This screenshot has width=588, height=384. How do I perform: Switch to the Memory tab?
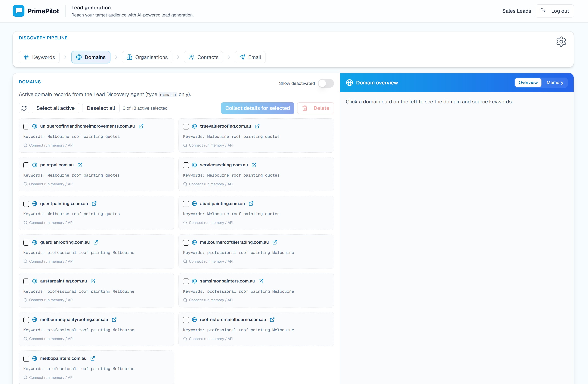(x=555, y=83)
